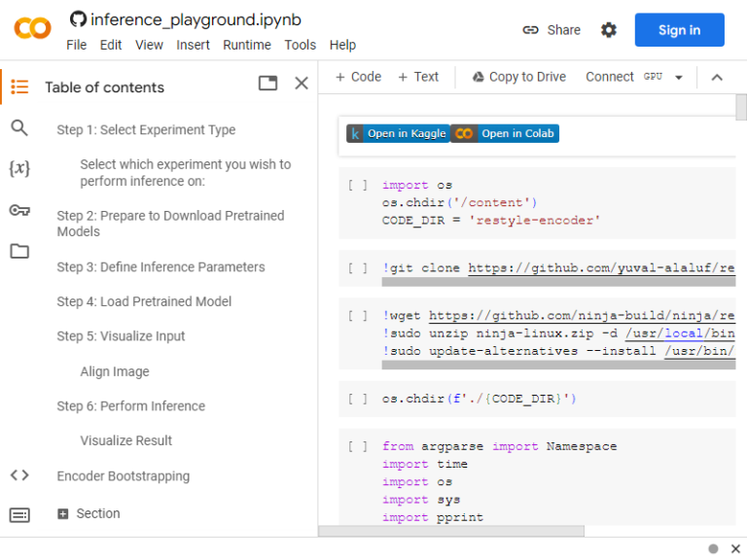This screenshot has width=747, height=560.
Task: Expand the Connect options dropdown arrow
Action: coord(679,77)
